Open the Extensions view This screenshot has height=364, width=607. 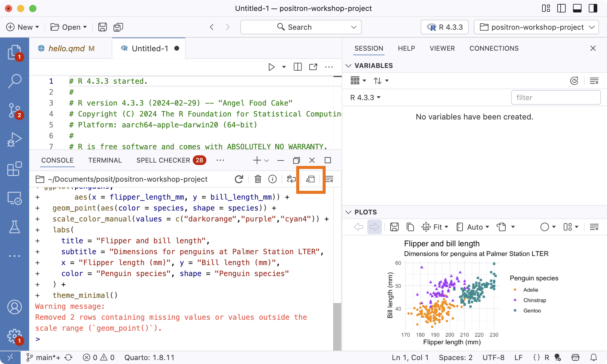(14, 169)
